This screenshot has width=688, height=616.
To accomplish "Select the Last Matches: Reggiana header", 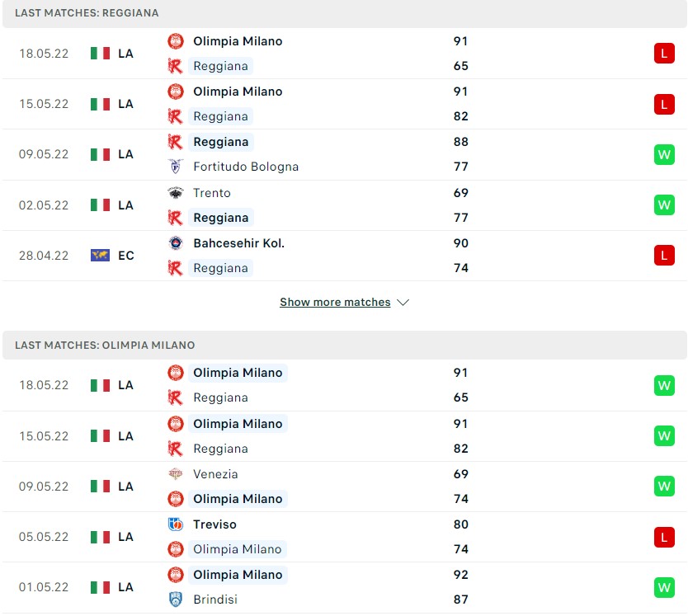I will pyautogui.click(x=87, y=13).
